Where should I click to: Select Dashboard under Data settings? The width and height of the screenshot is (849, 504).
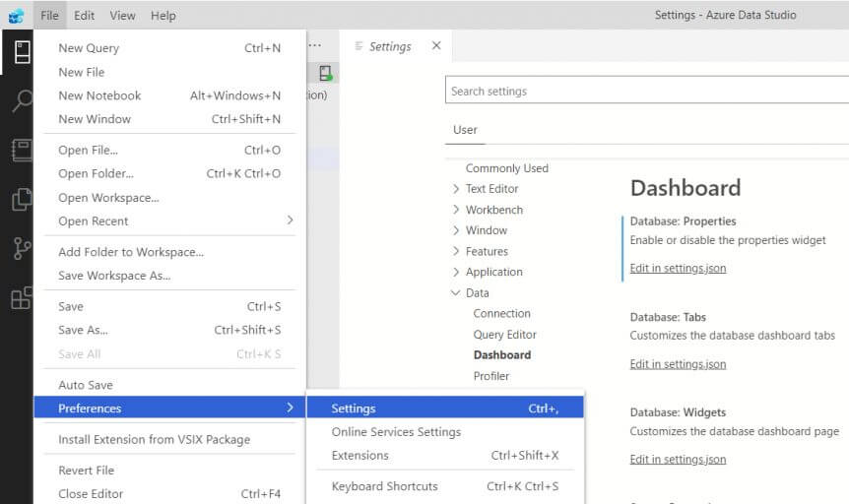502,355
